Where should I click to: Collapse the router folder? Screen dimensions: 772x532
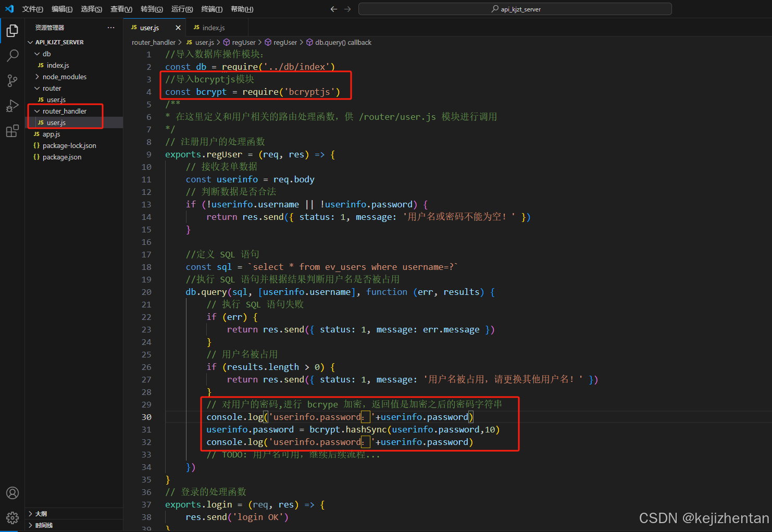tap(74, 88)
